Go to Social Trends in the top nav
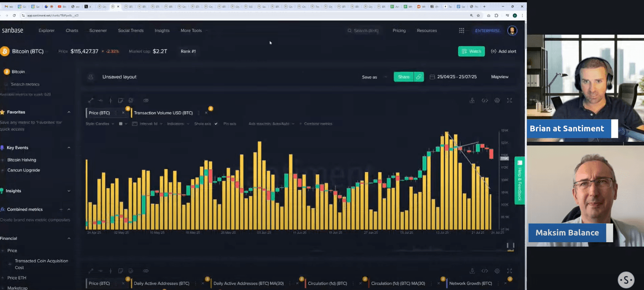 [x=131, y=31]
